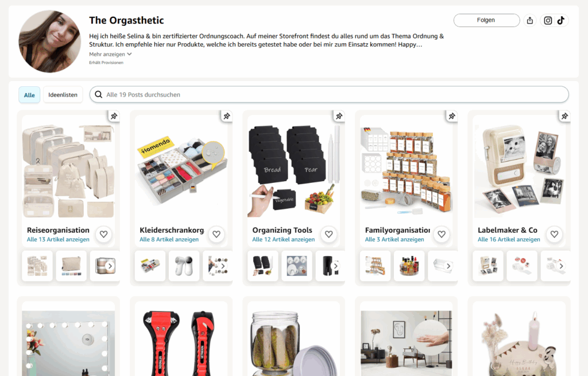The height and width of the screenshot is (376, 588).
Task: Click the Alle 19 Posts durchsuchen field
Action: pos(329,95)
